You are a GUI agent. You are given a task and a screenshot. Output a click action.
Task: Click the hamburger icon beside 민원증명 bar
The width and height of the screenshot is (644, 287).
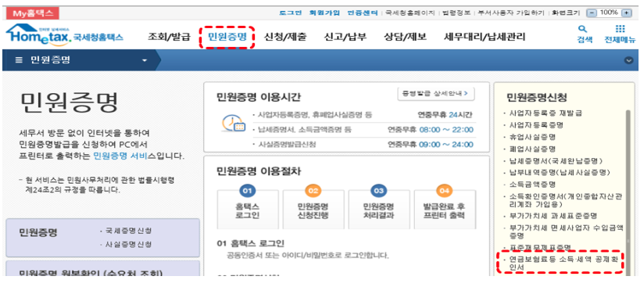tap(19, 60)
